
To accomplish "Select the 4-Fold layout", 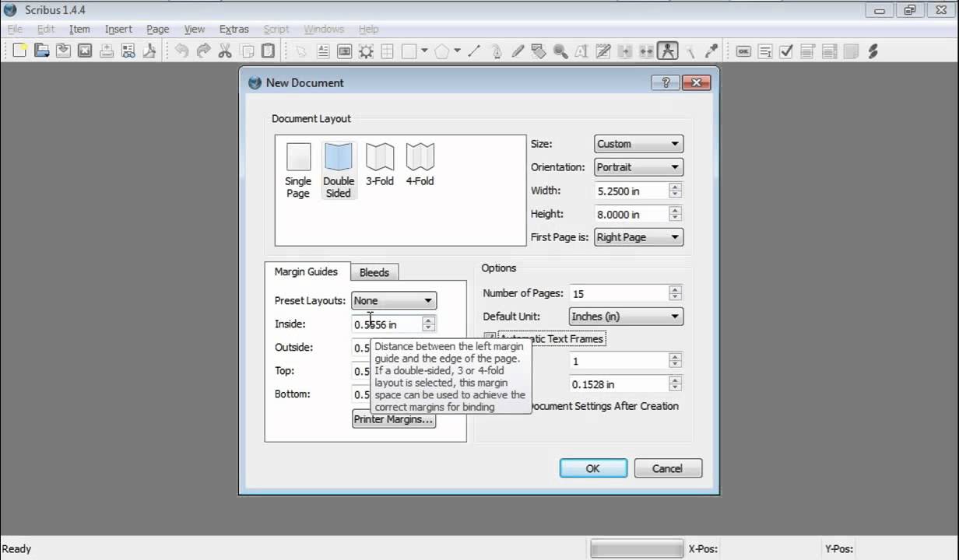I will tap(420, 163).
